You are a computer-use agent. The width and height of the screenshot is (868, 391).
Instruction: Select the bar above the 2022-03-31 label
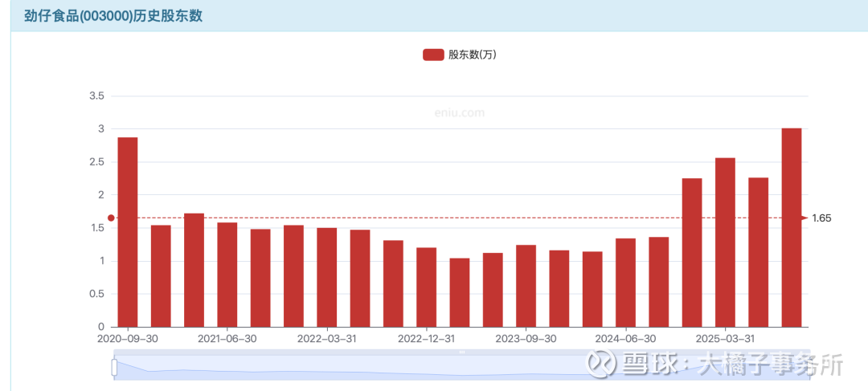tap(326, 277)
